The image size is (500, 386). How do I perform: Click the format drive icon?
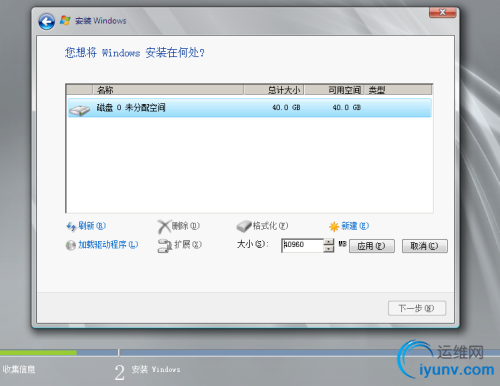click(244, 226)
